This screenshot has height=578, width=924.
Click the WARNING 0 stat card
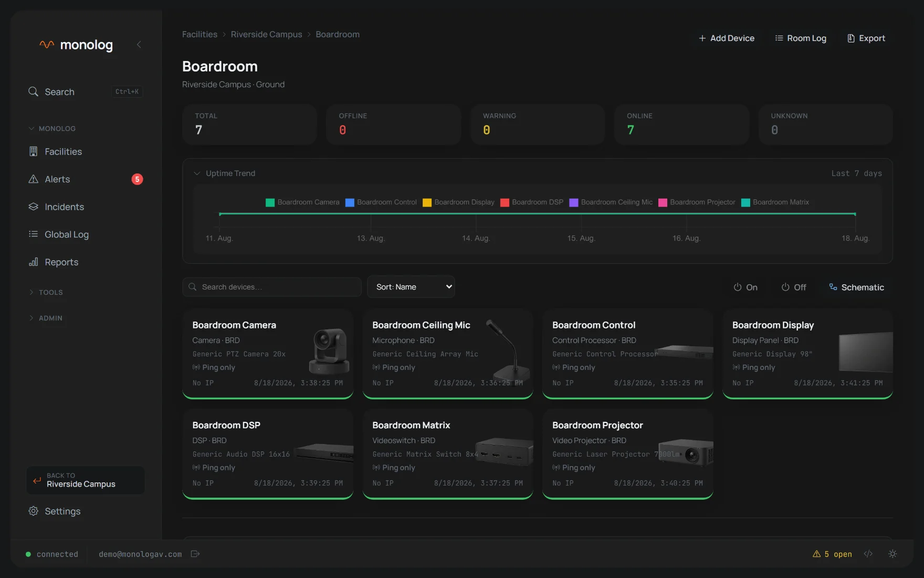(538, 125)
